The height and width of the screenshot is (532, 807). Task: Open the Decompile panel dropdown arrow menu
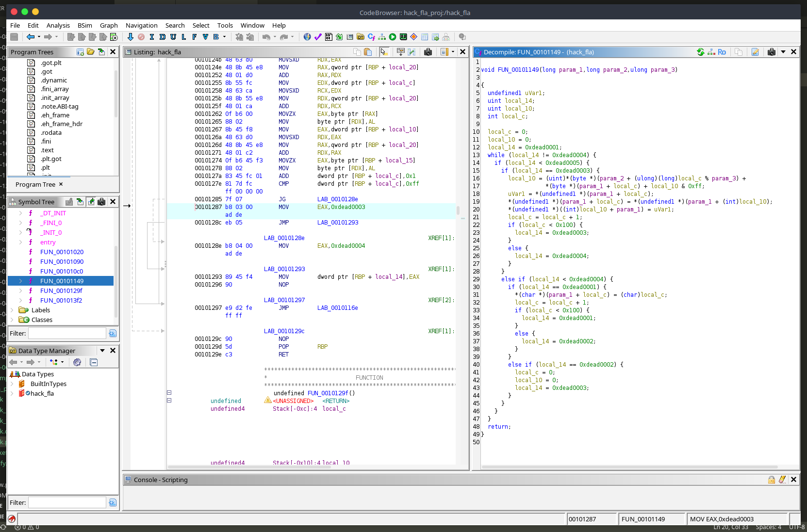click(783, 52)
